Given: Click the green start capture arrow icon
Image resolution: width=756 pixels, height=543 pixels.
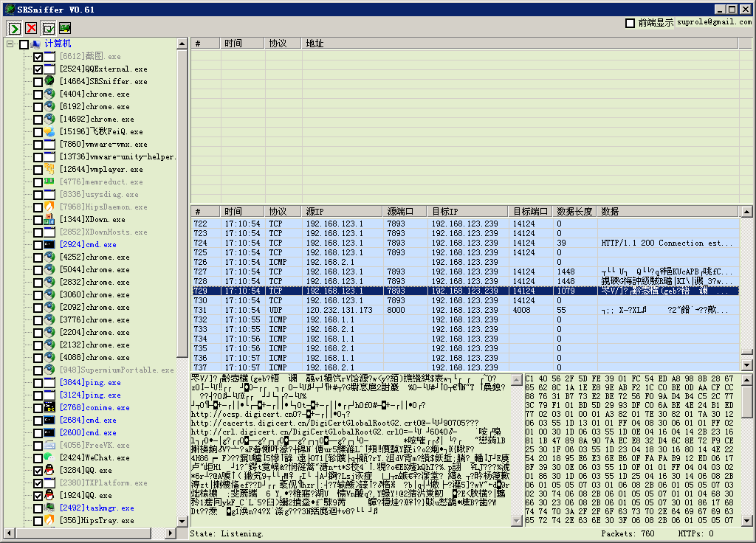Looking at the screenshot, I should [14, 28].
